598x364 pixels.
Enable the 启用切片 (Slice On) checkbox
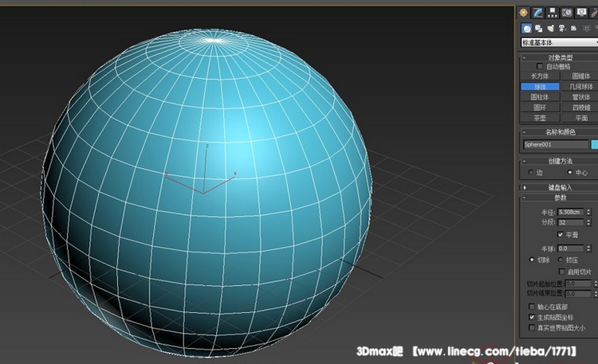(562, 272)
